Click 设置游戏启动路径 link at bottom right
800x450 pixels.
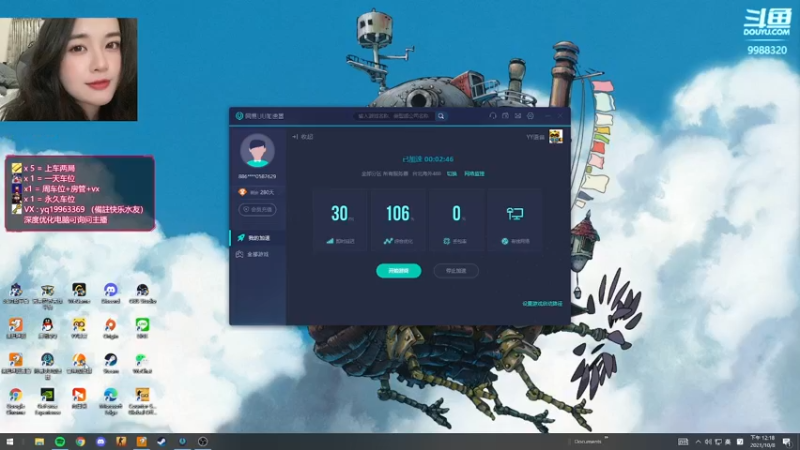click(x=542, y=304)
